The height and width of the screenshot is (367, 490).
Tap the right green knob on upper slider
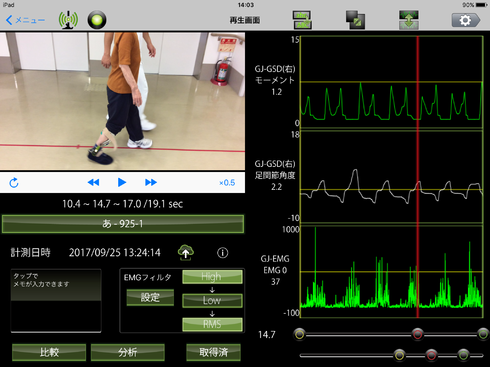[x=483, y=334]
